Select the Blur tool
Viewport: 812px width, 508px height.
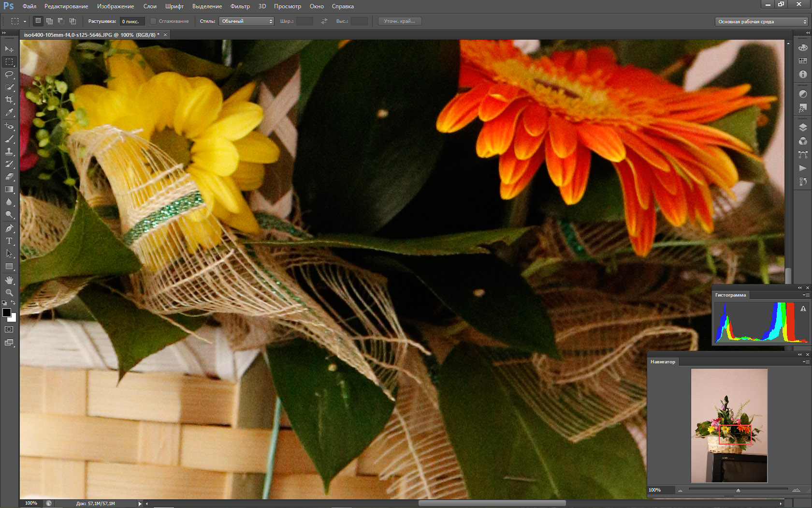coord(9,202)
